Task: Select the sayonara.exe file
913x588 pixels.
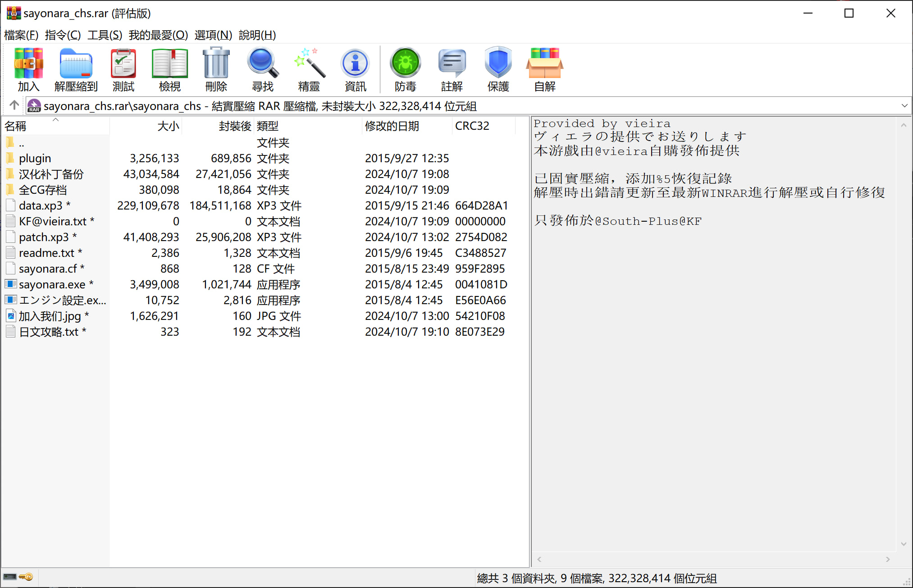Action: (x=52, y=284)
